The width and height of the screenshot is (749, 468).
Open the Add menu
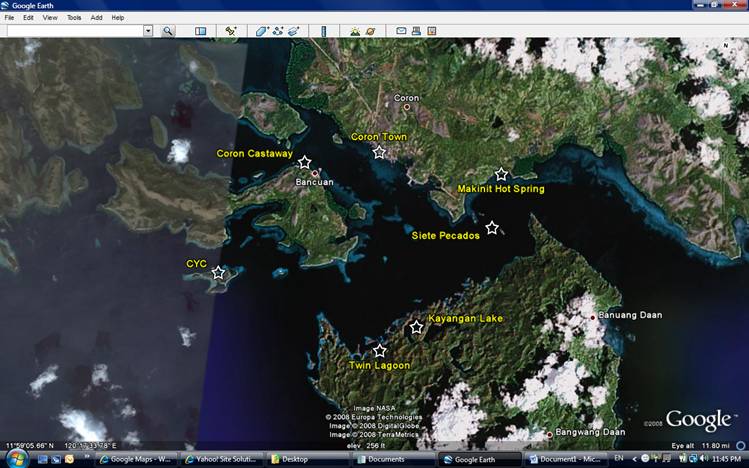point(96,18)
